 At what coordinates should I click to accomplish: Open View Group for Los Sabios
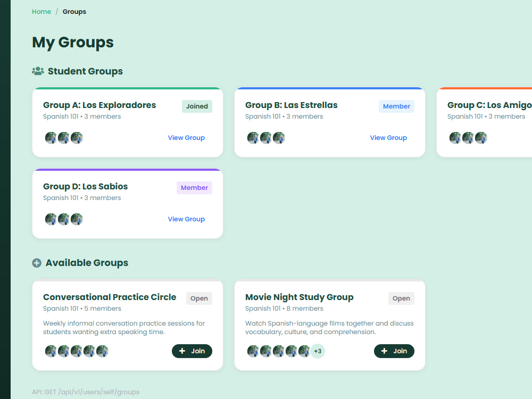(x=186, y=219)
